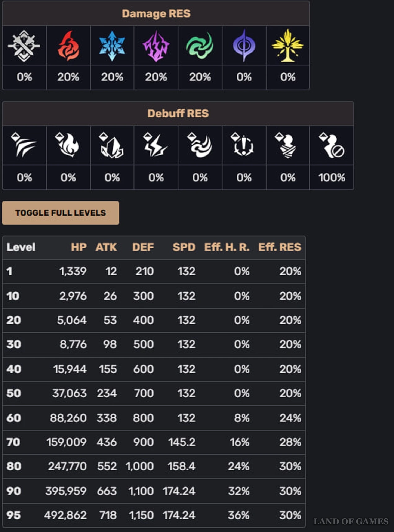Select the Shock debuff lightning icon

click(155, 145)
